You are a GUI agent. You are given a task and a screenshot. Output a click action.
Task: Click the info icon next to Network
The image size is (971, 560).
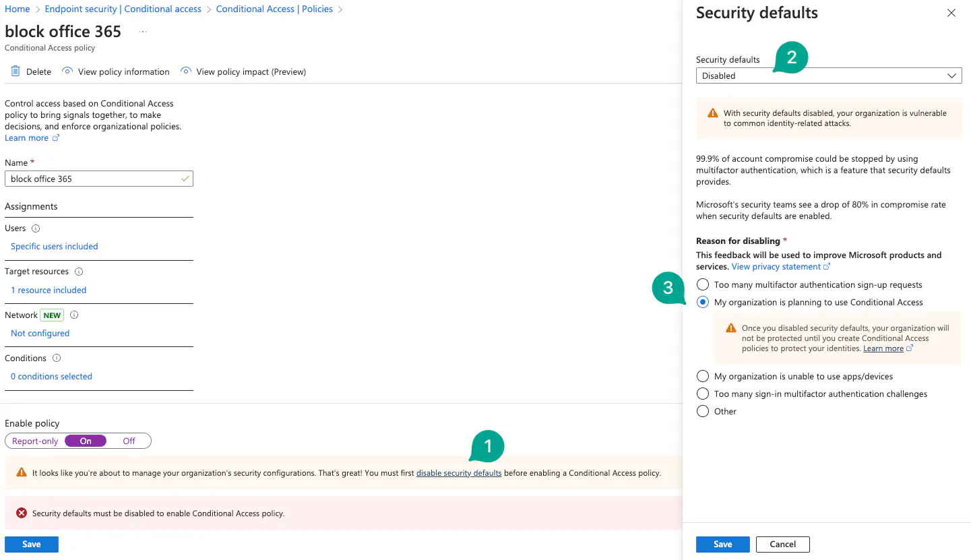click(x=74, y=315)
